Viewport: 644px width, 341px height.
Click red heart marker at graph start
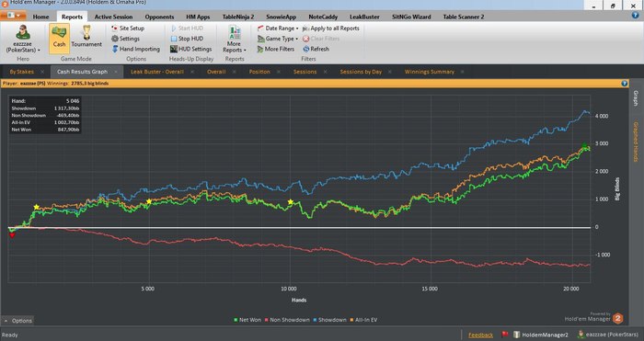pos(12,235)
